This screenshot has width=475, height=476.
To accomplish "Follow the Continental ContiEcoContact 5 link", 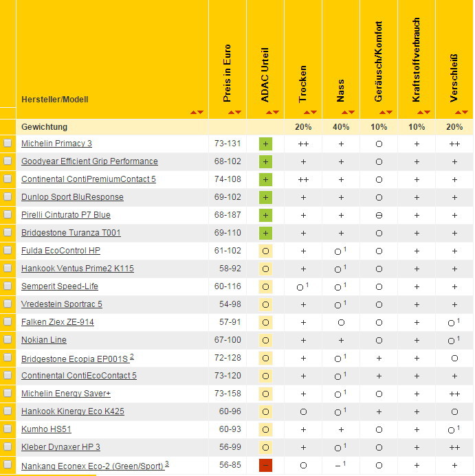I will [79, 376].
